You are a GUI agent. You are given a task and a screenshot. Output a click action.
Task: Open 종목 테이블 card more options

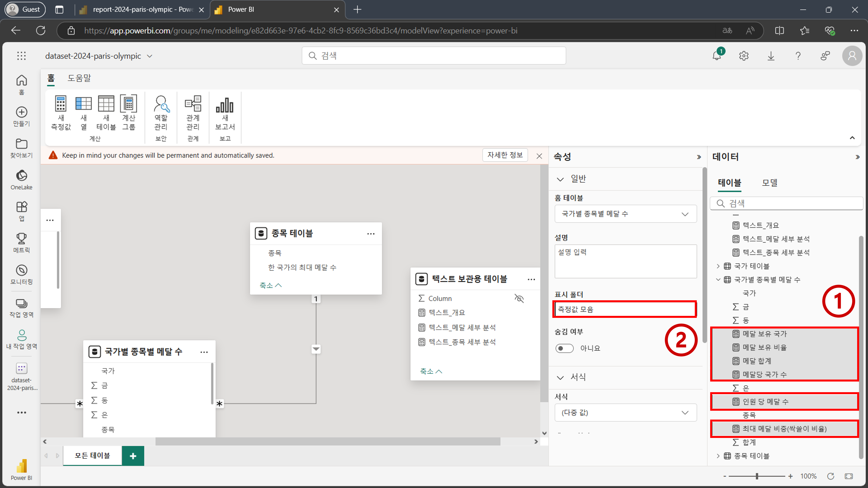(x=371, y=234)
